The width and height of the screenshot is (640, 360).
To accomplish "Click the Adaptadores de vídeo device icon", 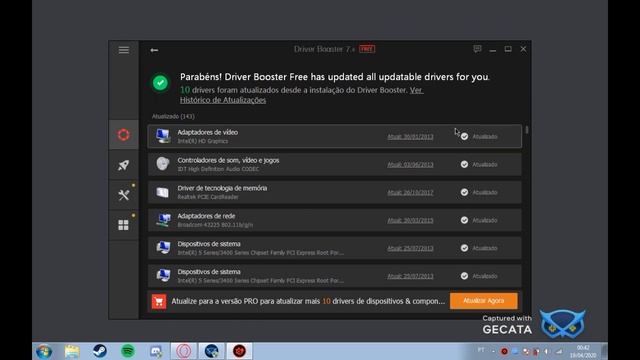I will point(163,136).
